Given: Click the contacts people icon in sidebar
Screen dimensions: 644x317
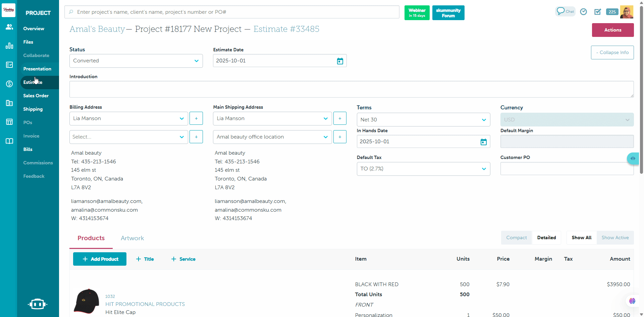Looking at the screenshot, I should point(9,27).
